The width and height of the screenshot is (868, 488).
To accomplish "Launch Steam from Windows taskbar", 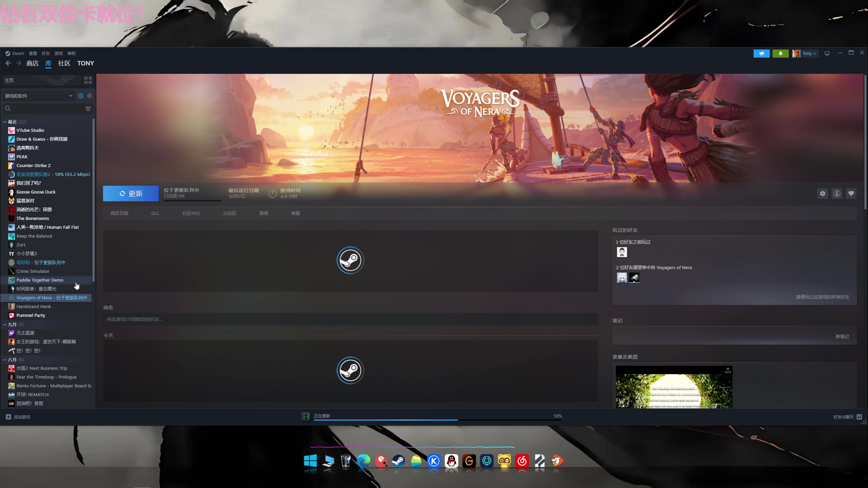I will [398, 461].
